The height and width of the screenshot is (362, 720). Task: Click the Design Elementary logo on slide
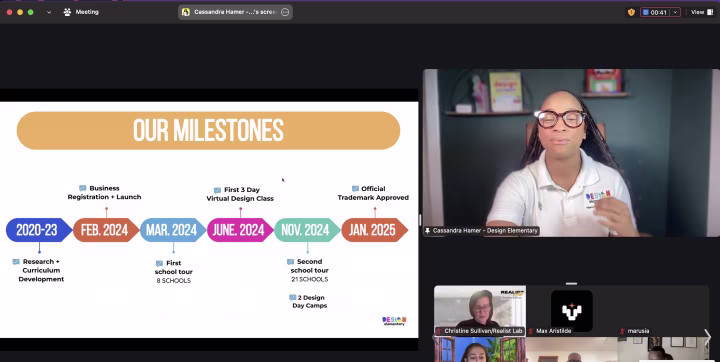(x=394, y=321)
